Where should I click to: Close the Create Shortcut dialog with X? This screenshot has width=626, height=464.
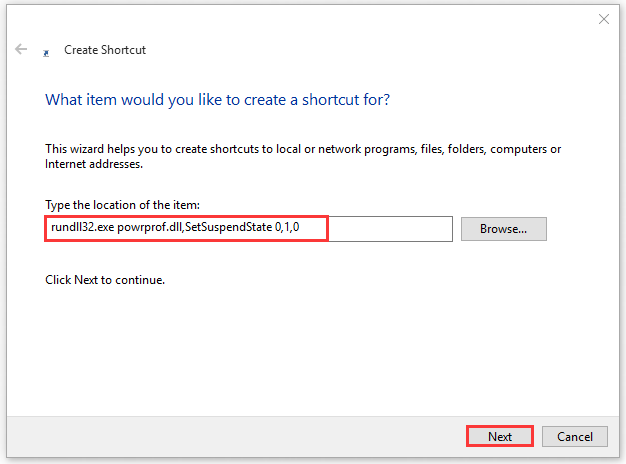[603, 18]
